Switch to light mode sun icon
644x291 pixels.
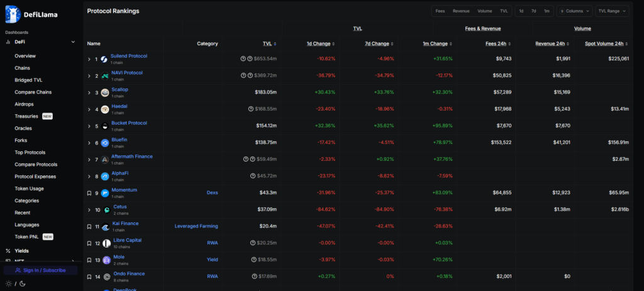click(x=9, y=283)
